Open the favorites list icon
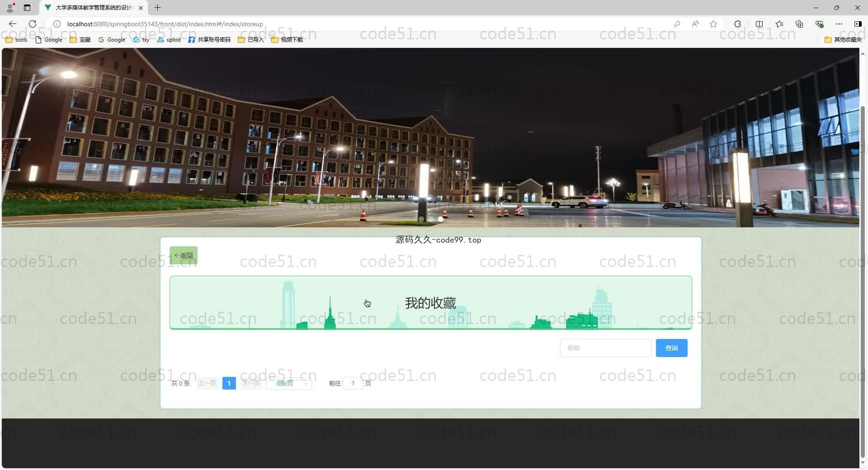Viewport: 868px width, 470px height. pos(779,24)
